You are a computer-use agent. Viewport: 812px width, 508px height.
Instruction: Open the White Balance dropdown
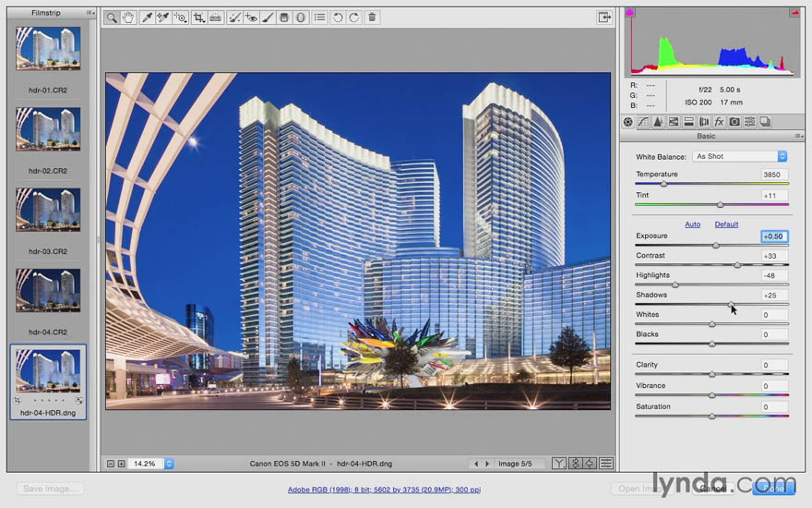click(739, 156)
